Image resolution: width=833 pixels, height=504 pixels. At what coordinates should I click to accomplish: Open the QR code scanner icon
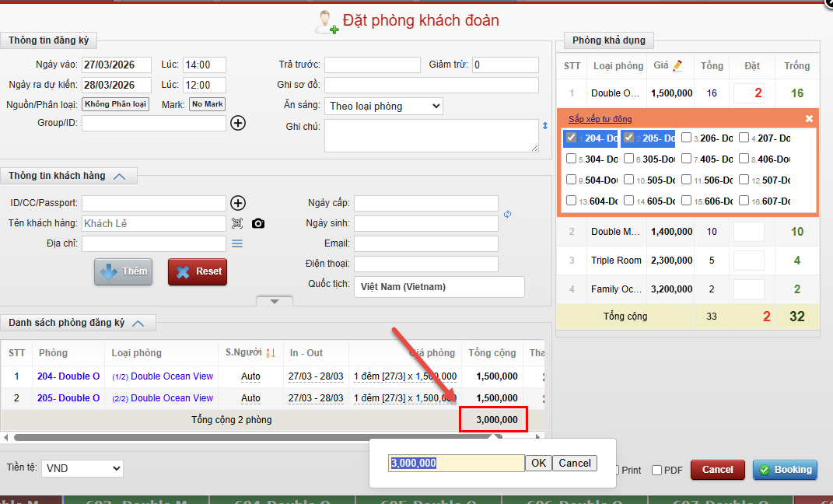click(238, 223)
